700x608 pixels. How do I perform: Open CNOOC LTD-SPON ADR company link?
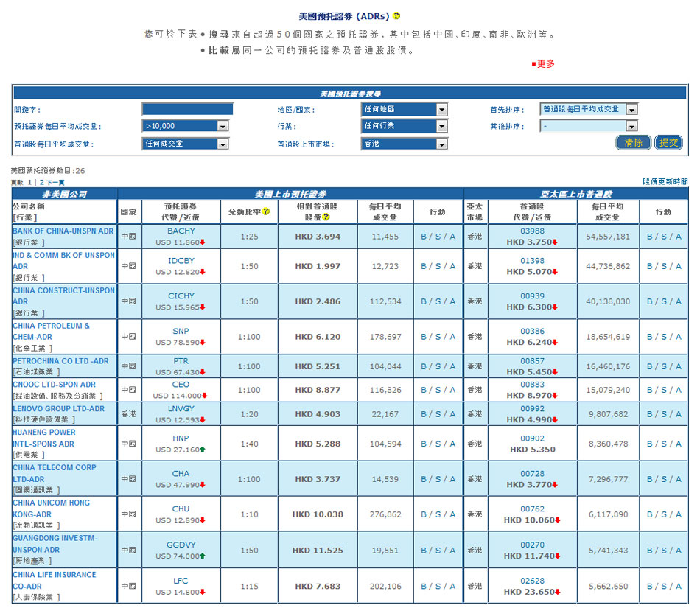[x=54, y=385]
